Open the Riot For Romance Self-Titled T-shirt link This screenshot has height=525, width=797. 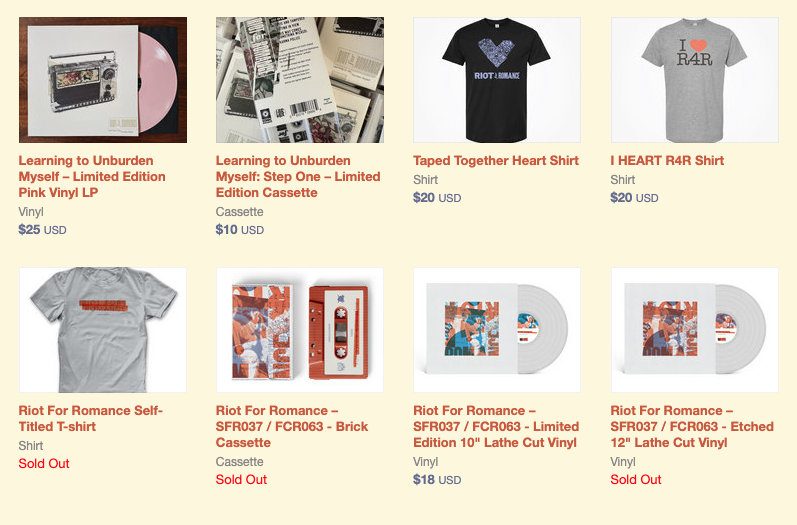[x=90, y=418]
